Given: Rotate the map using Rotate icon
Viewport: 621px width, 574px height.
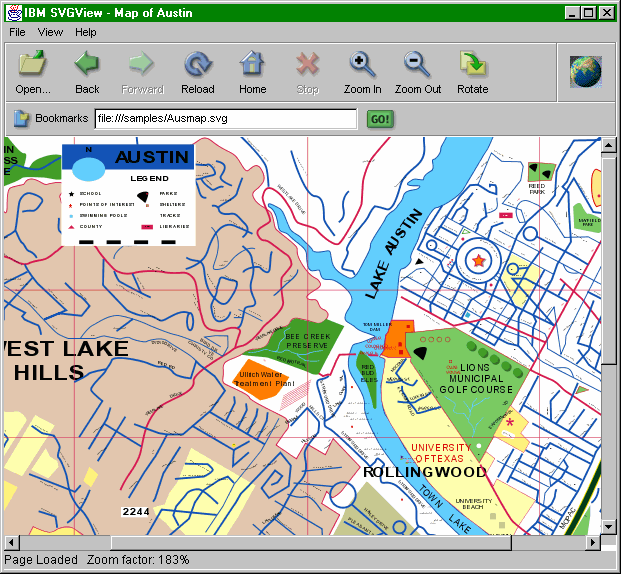Looking at the screenshot, I should pos(472,64).
